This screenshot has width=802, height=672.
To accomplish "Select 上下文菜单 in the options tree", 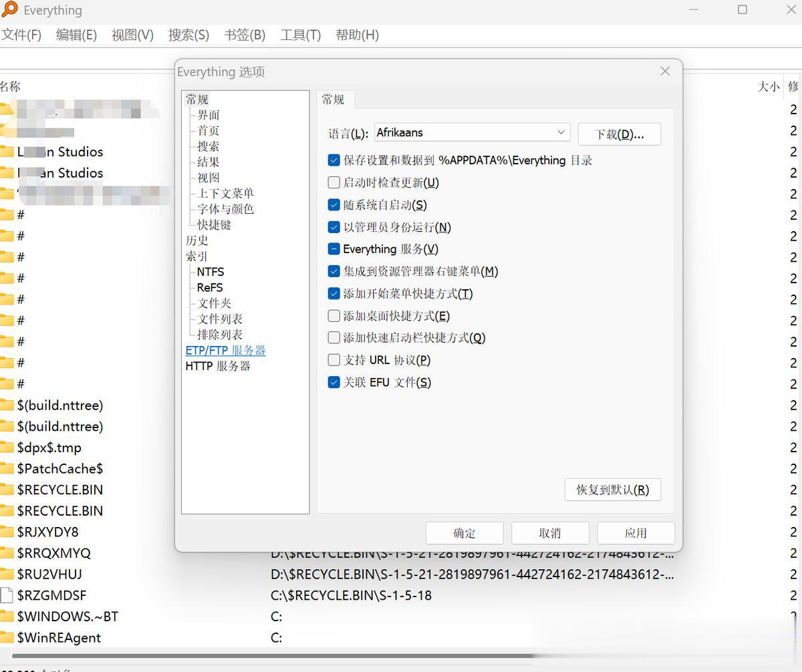I will (x=225, y=194).
